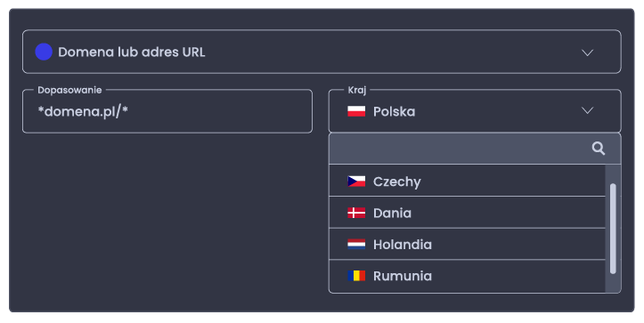Click the Polish flag in Kraj field
This screenshot has width=644, height=323.
pyautogui.click(x=356, y=111)
